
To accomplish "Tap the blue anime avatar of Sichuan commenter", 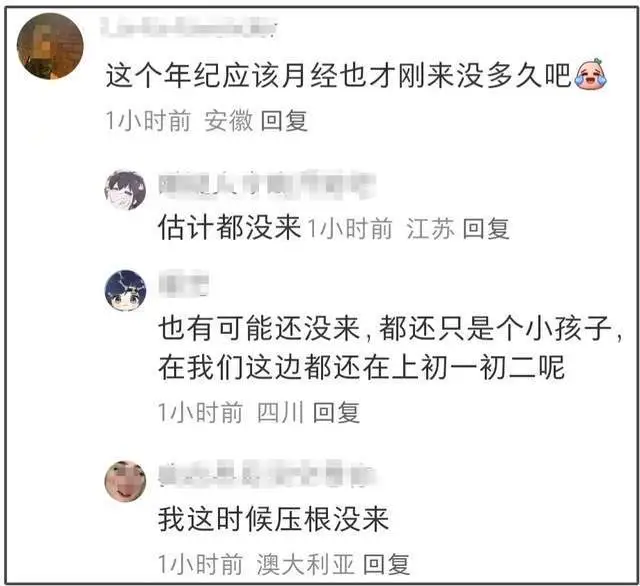I will pyautogui.click(x=125, y=290).
